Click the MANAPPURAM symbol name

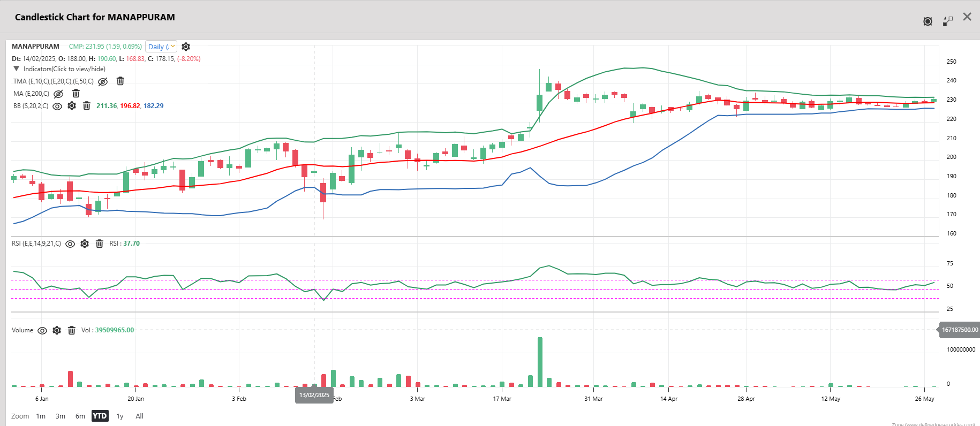pyautogui.click(x=35, y=47)
